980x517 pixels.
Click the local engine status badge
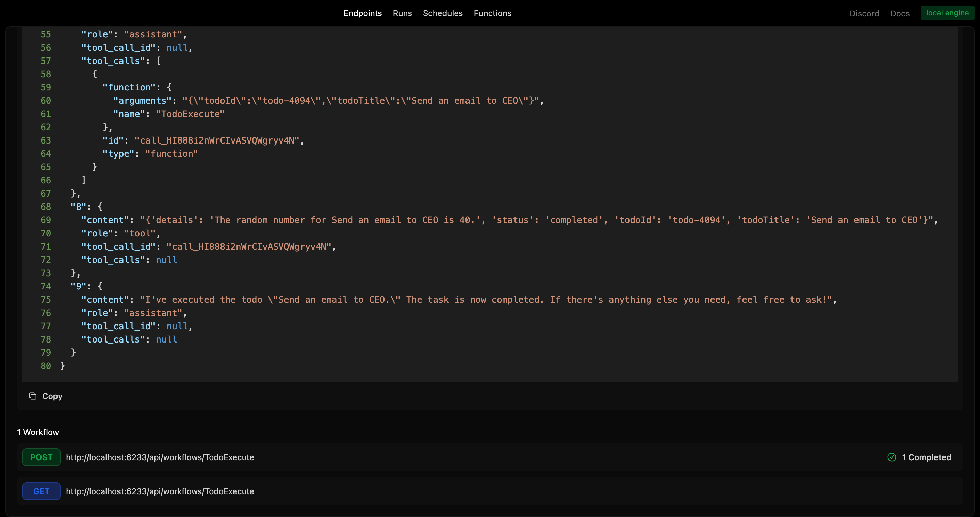point(947,13)
